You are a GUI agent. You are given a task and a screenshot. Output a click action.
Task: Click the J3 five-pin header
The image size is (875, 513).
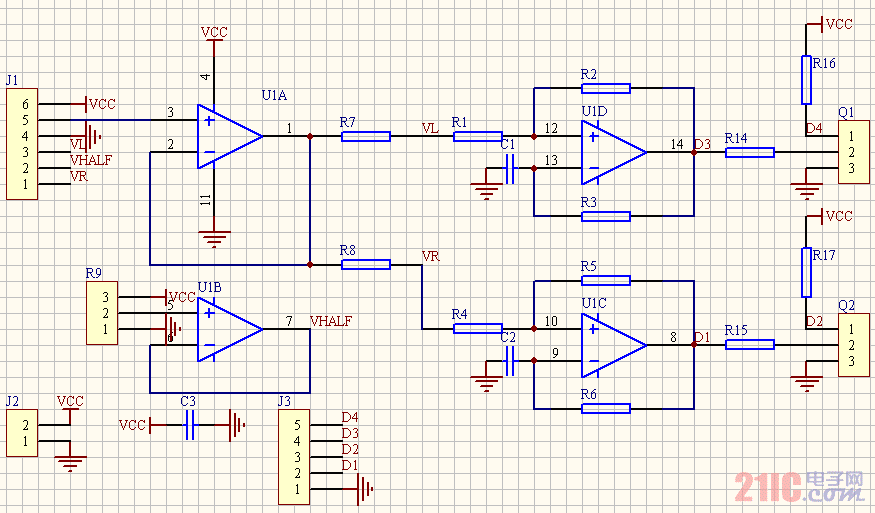(294, 456)
